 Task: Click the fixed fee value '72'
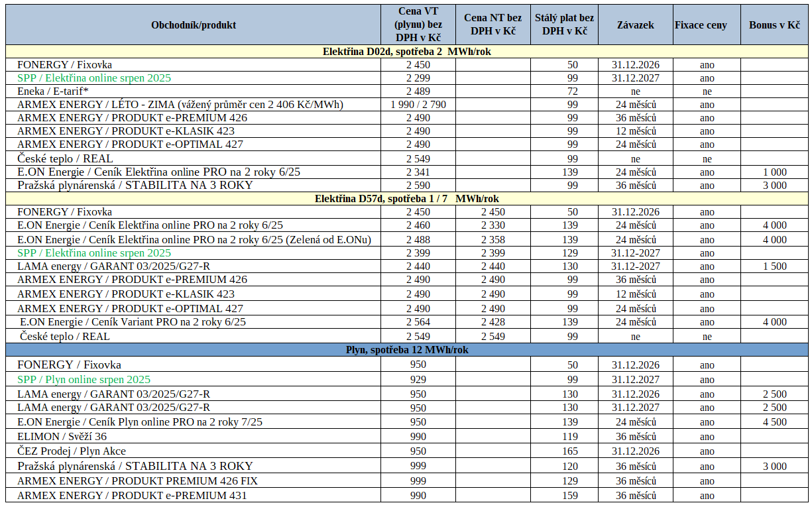(x=572, y=91)
